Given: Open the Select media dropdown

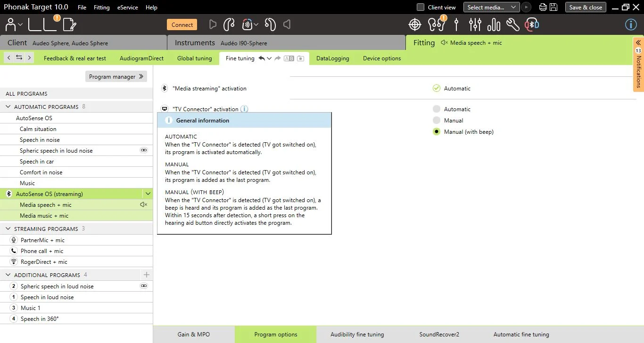Looking at the screenshot, I should 492,7.
